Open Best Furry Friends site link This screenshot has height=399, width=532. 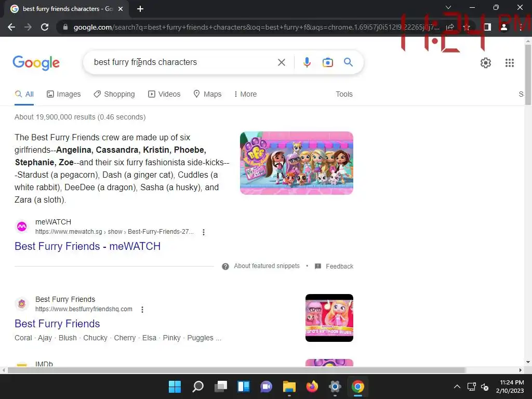pos(57,324)
